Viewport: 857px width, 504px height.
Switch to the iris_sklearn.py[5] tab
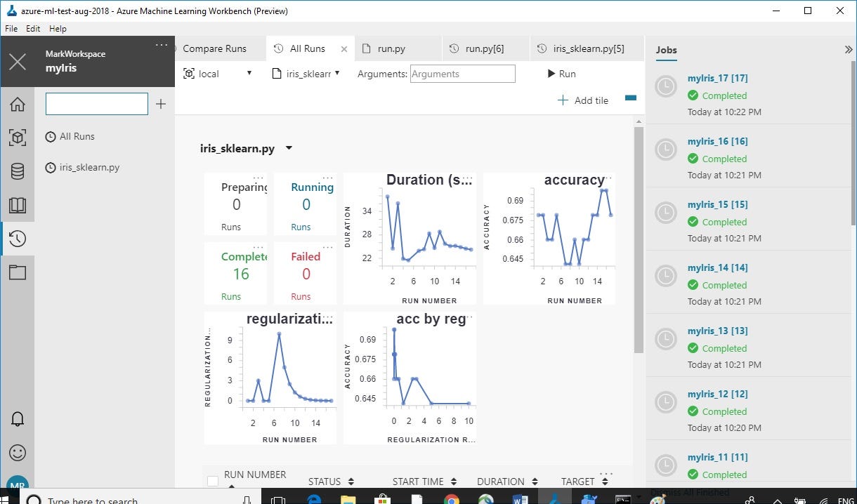pos(588,48)
